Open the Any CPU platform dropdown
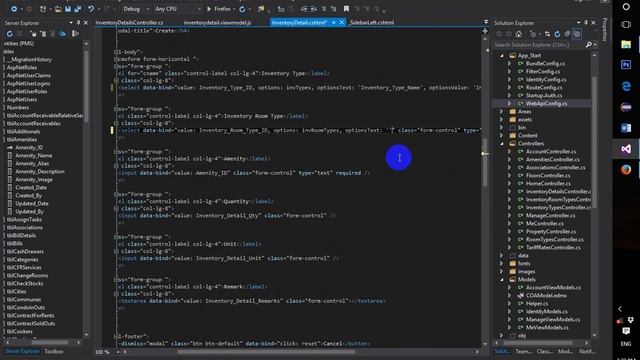 pos(178,9)
